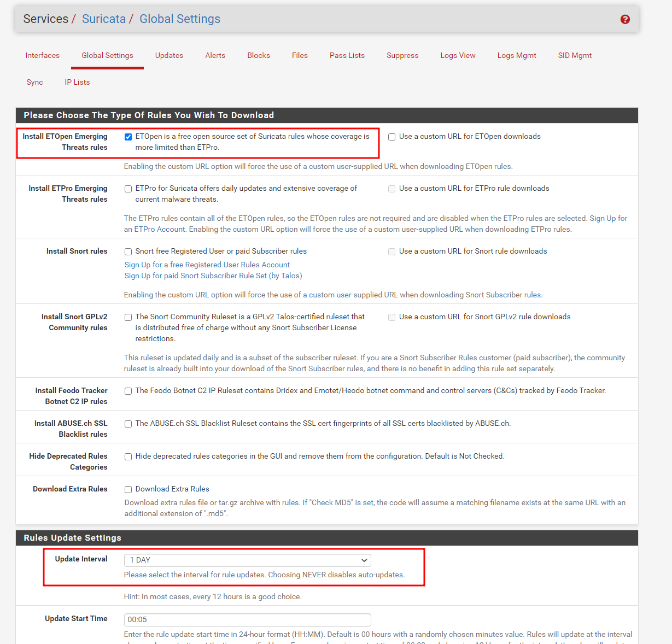Click the Install ABUSE.ch SSL Blacklist rules label
The height and width of the screenshot is (644, 672).
coord(71,429)
